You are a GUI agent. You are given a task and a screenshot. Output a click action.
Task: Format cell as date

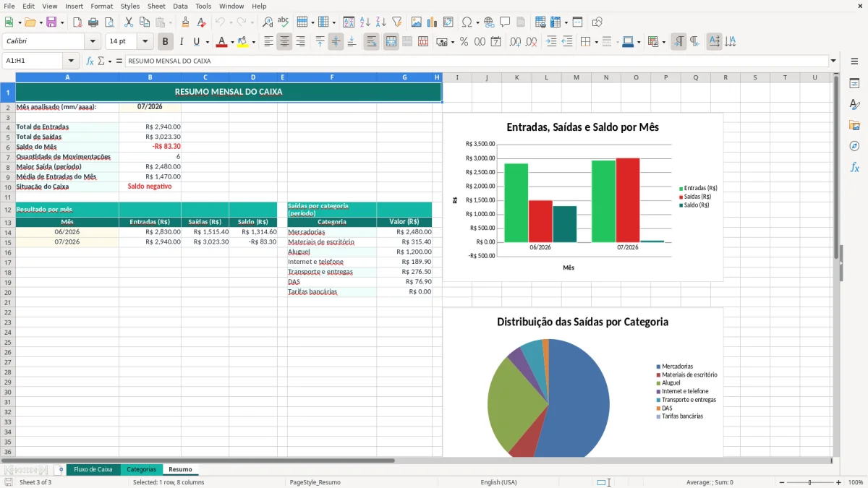click(496, 42)
